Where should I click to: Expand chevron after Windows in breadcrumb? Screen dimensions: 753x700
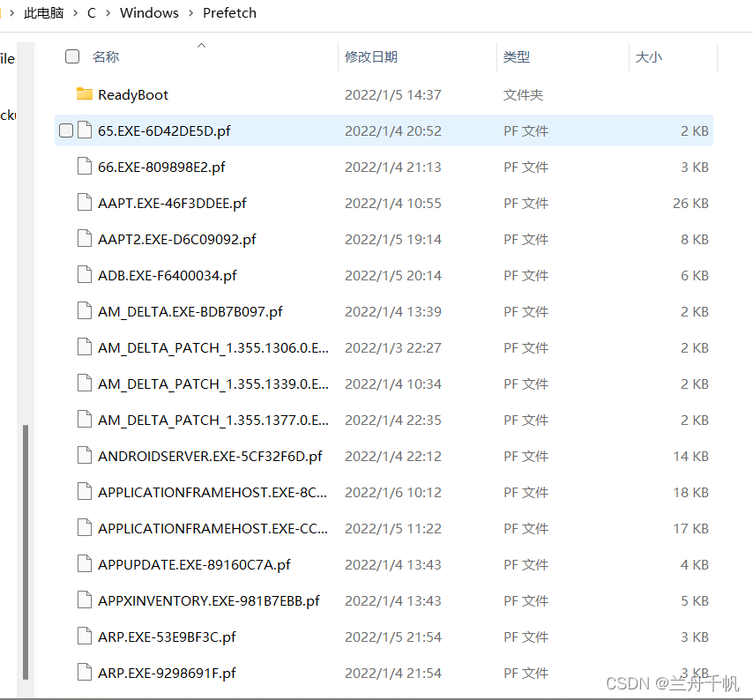coord(191,13)
